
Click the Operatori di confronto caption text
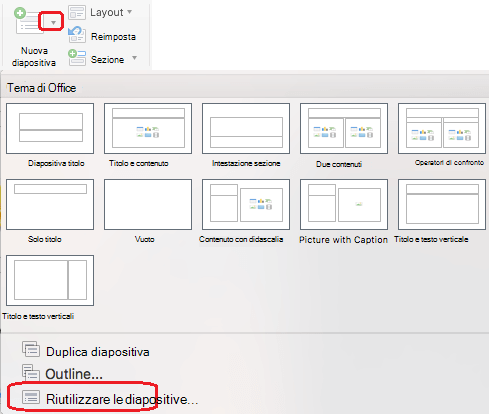[449, 163]
